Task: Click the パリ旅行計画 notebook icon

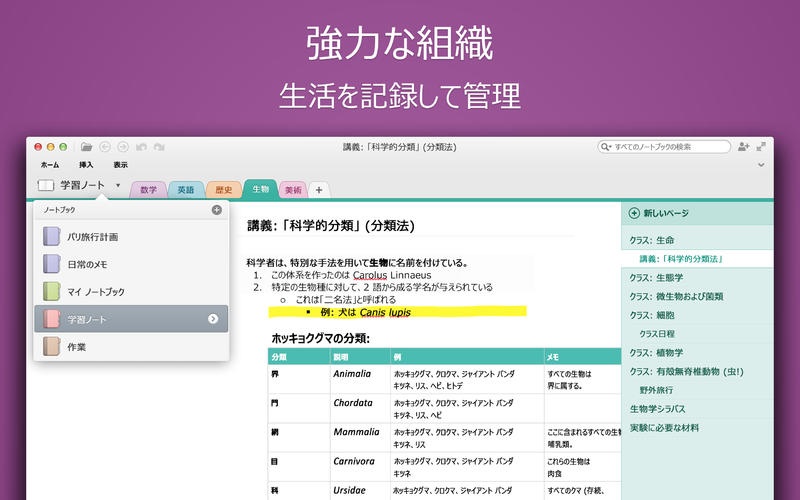Action: coord(52,237)
